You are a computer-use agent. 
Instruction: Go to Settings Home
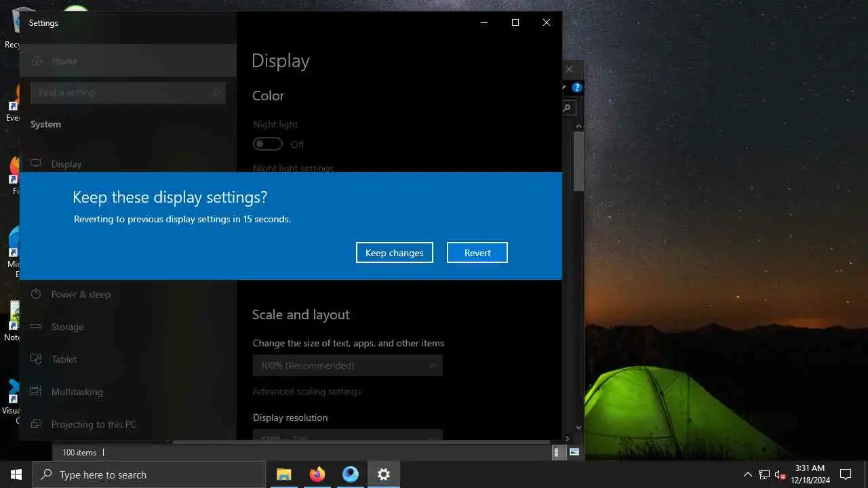[x=127, y=61]
